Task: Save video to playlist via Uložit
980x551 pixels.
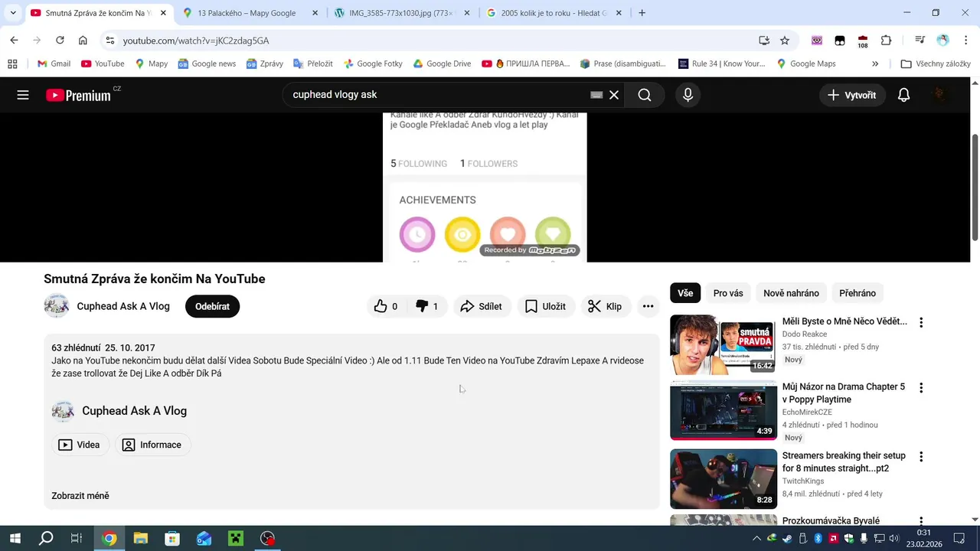Action: tap(546, 306)
